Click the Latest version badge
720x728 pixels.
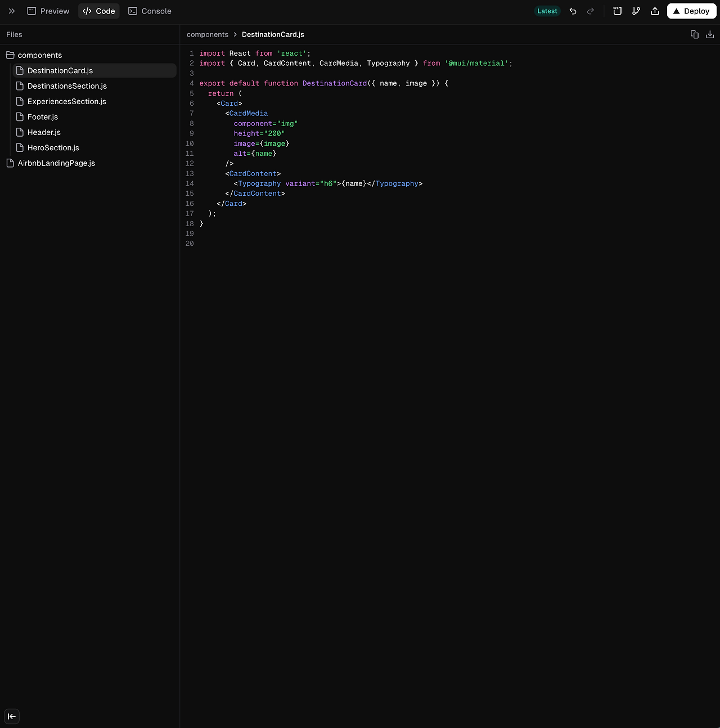coord(547,11)
